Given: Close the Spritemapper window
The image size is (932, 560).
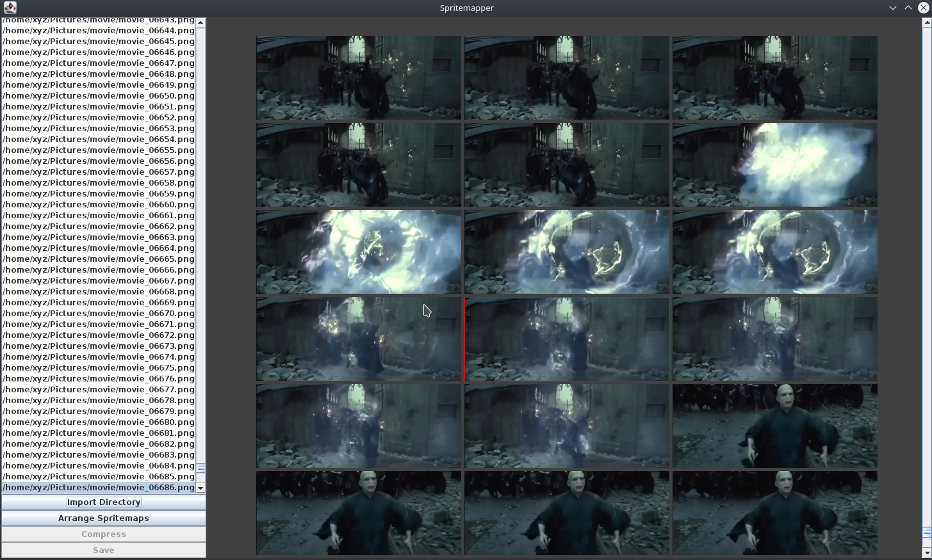Looking at the screenshot, I should tap(924, 8).
